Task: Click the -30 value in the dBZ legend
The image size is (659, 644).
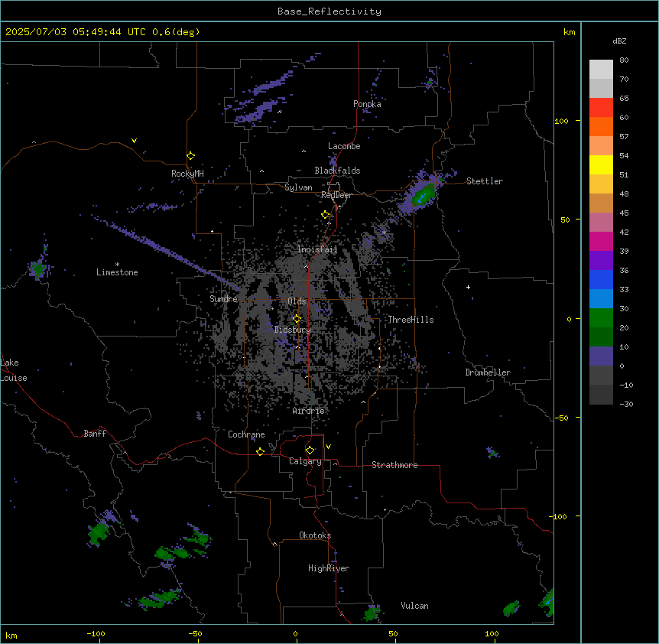Action: pyautogui.click(x=626, y=404)
